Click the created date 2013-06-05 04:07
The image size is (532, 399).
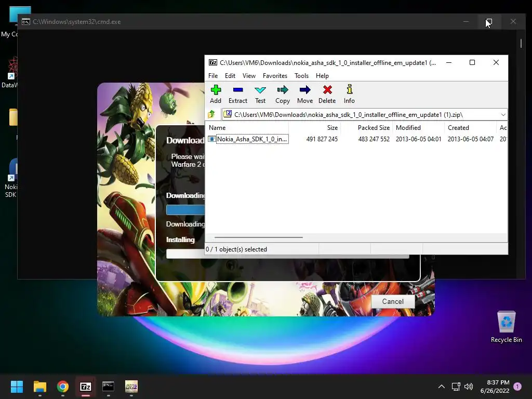tap(470, 139)
